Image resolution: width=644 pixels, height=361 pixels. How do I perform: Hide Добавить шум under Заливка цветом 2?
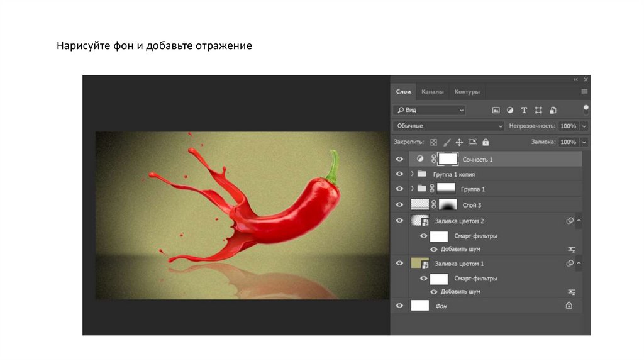click(434, 249)
